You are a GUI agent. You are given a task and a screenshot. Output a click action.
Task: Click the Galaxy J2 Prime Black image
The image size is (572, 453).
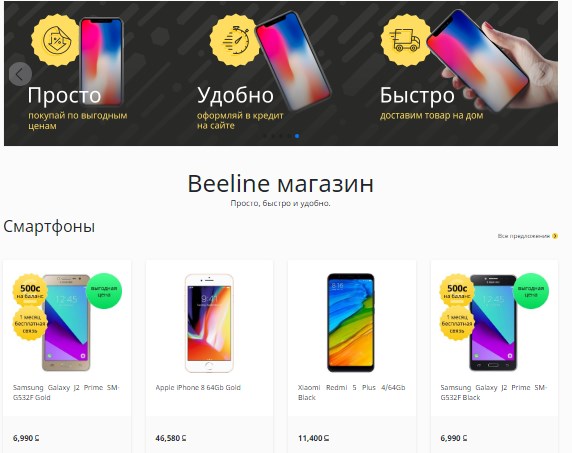click(493, 322)
